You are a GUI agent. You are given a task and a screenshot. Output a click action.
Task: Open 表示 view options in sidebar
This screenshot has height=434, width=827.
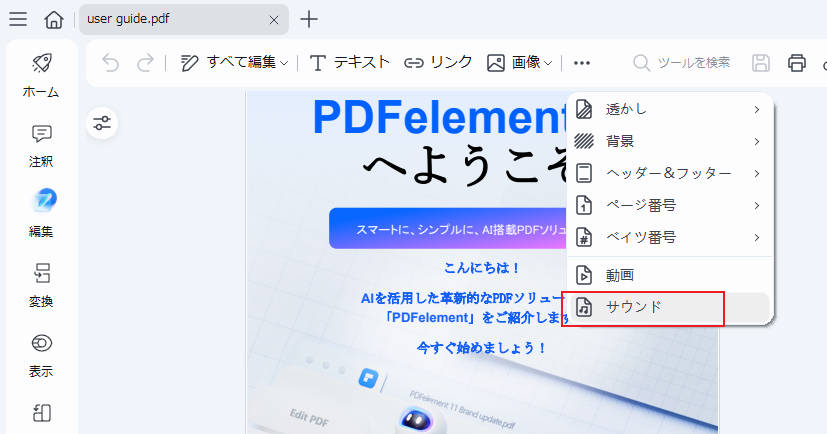click(x=41, y=355)
